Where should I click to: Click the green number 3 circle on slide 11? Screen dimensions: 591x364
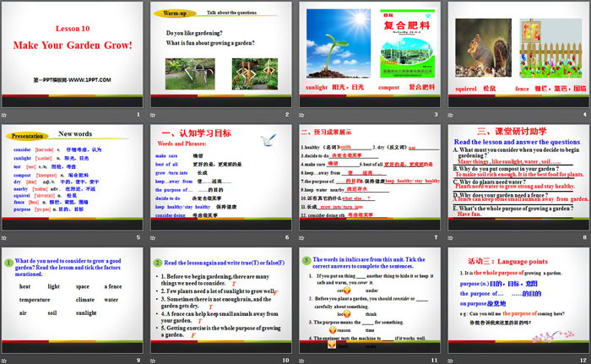305,261
